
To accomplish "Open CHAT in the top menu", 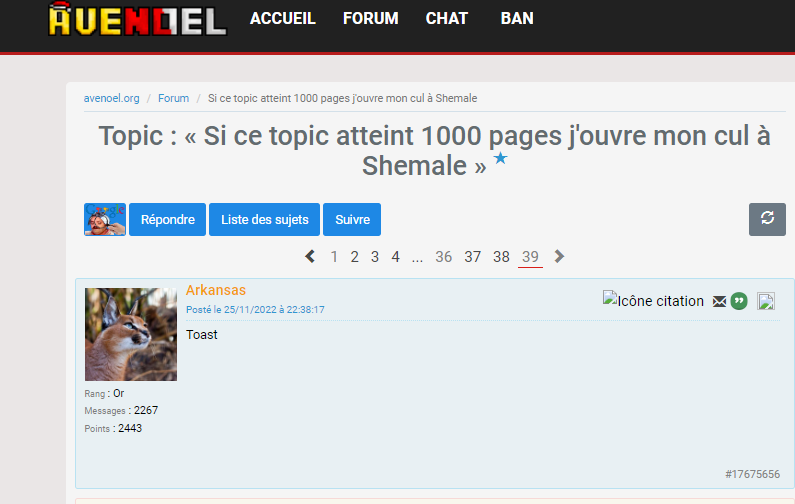I will pos(447,18).
